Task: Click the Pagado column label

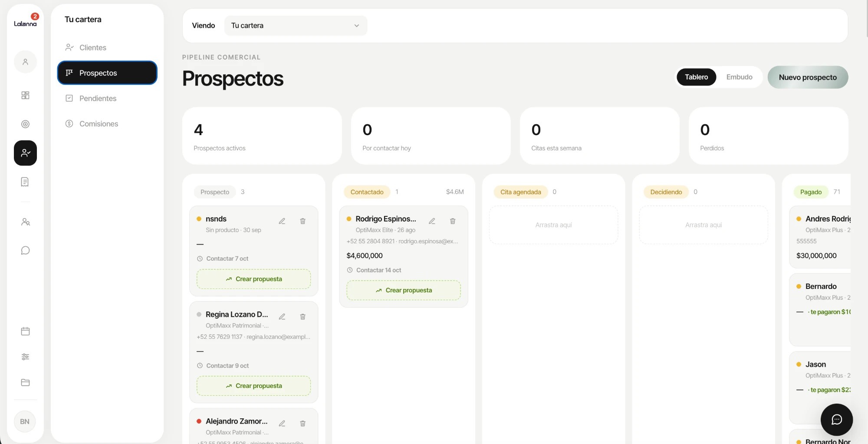Action: click(811, 192)
